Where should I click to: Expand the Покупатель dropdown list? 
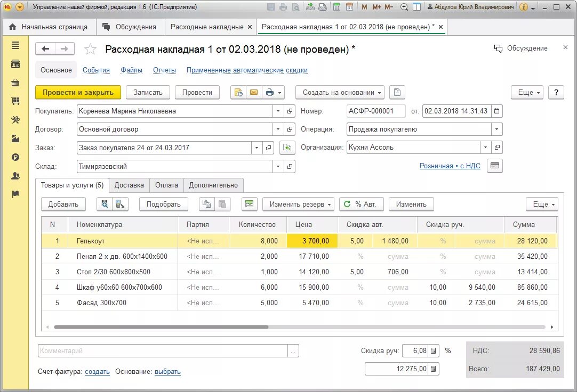coord(278,111)
